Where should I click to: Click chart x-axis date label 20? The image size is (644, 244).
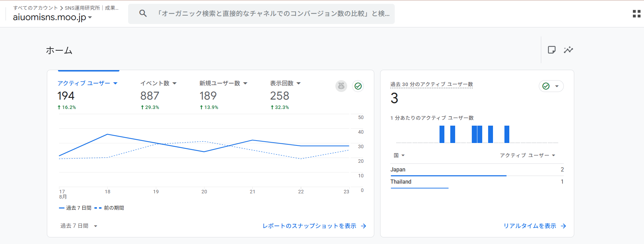(204, 192)
